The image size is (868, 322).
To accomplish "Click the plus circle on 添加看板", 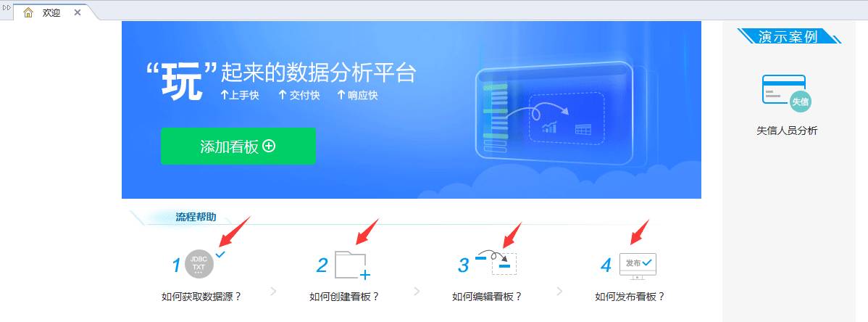I will 269,146.
